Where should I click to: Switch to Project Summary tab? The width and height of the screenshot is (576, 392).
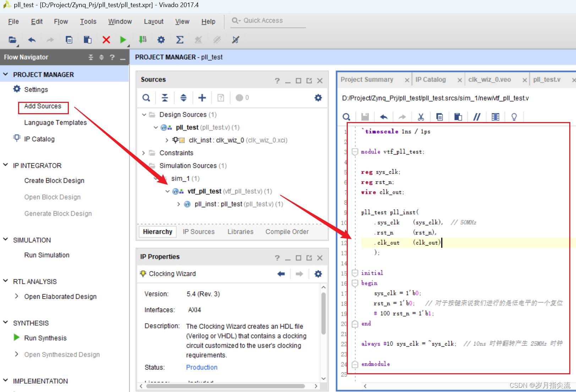point(367,79)
